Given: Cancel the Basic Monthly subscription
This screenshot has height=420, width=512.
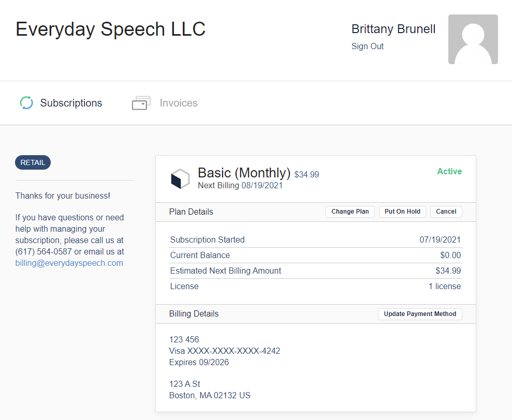Looking at the screenshot, I should pos(446,212).
